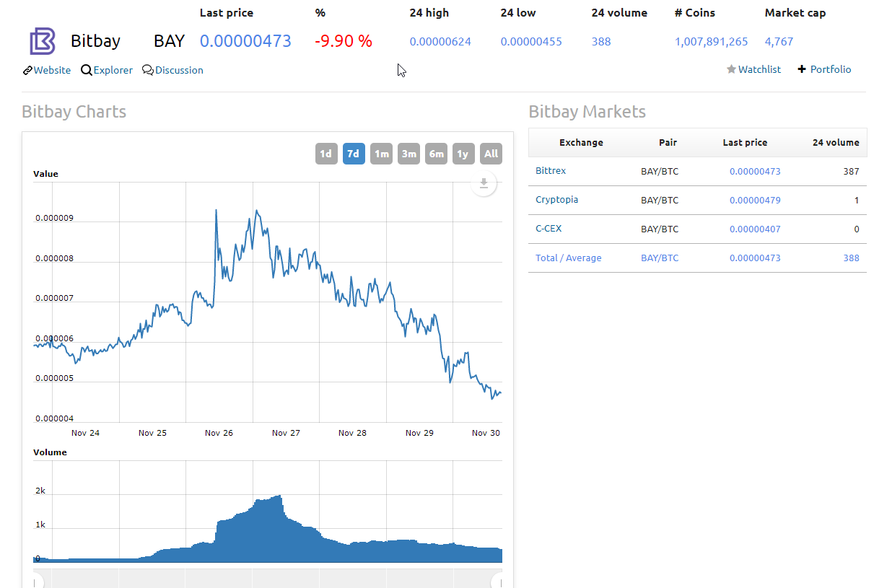
Task: Select the 7d chart range
Action: point(354,154)
